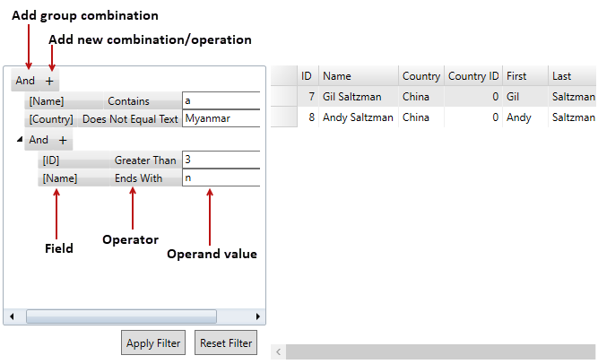Image resolution: width=598 pixels, height=364 pixels.
Task: Sort by the Country ID column header
Action: (472, 76)
